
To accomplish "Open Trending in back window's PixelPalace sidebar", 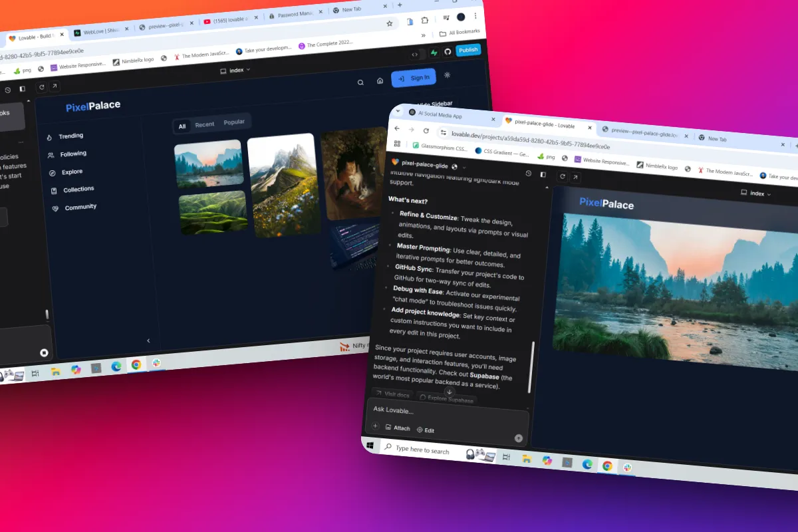I will (x=65, y=136).
